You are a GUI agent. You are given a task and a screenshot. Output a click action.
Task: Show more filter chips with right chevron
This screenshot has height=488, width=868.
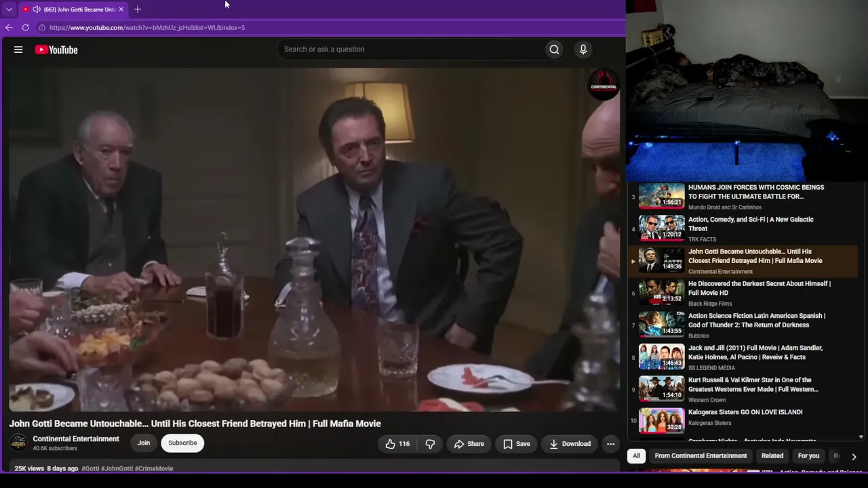click(854, 457)
